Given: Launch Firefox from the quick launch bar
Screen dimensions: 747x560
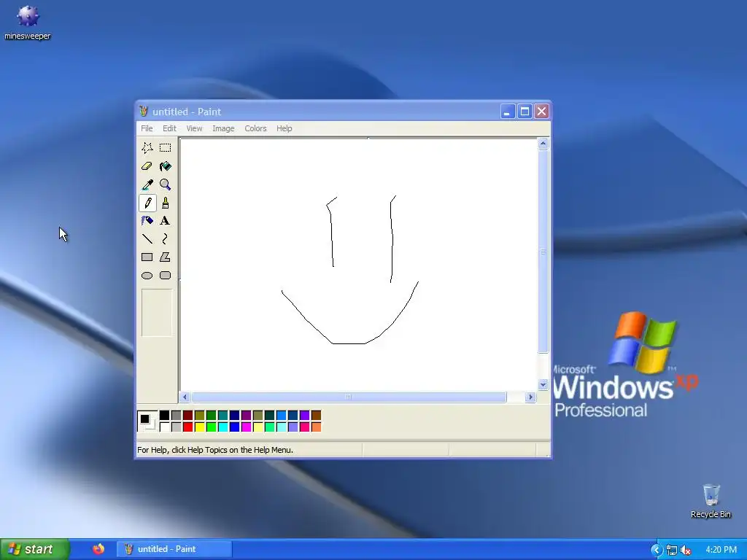Looking at the screenshot, I should tap(98, 549).
